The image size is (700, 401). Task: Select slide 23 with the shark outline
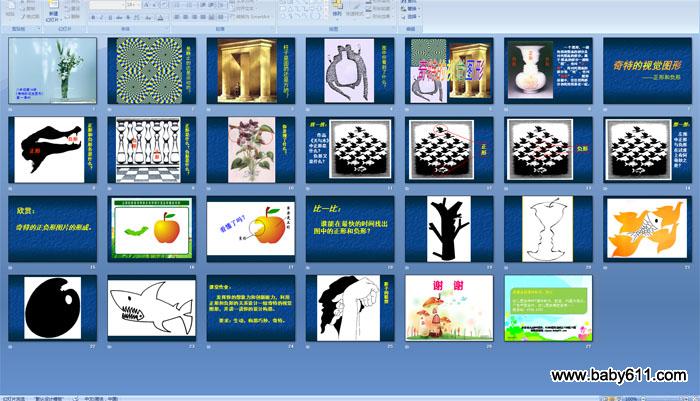151,308
